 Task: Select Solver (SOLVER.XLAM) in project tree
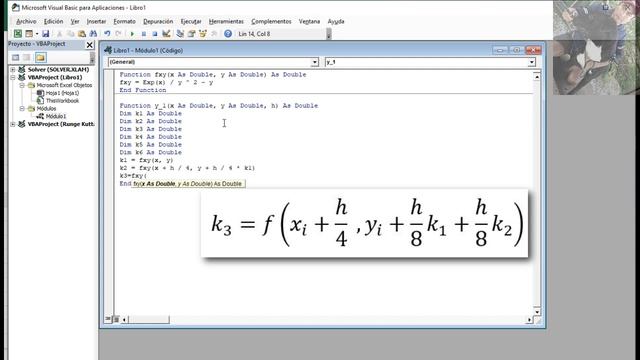coord(58,70)
